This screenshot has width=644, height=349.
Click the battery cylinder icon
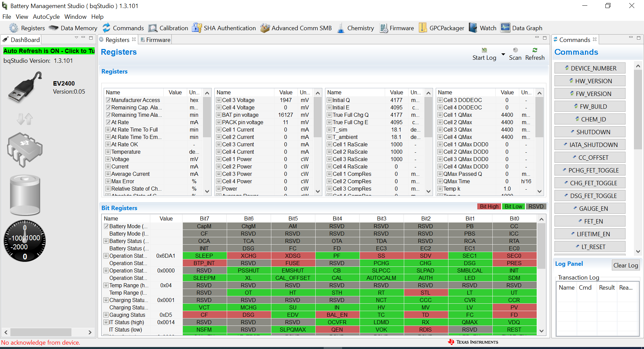point(25,195)
